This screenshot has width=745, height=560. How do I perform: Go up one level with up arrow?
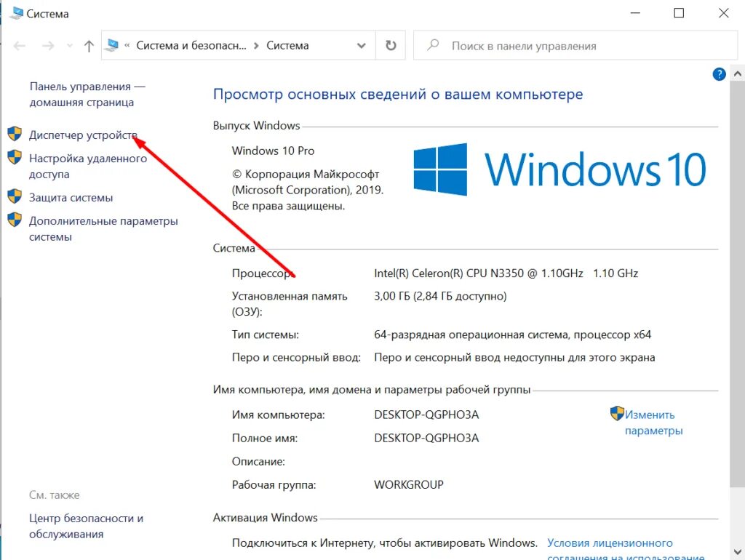(x=89, y=46)
